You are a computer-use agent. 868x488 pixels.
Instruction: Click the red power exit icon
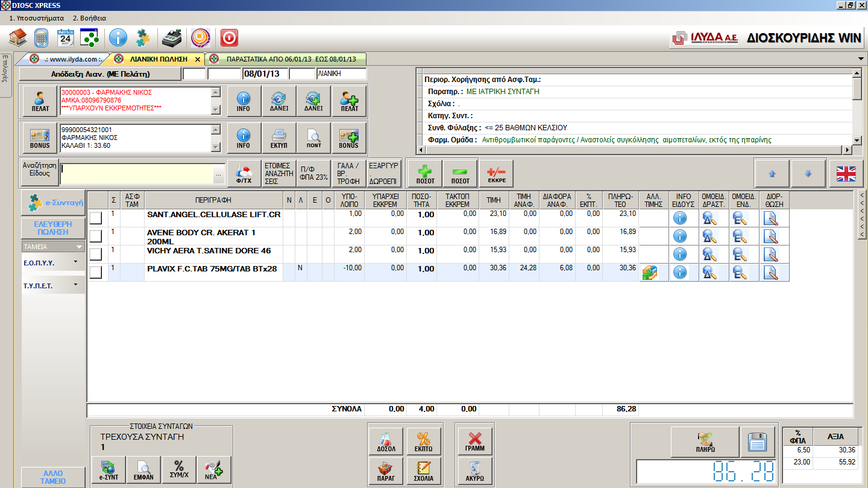pyautogui.click(x=229, y=38)
